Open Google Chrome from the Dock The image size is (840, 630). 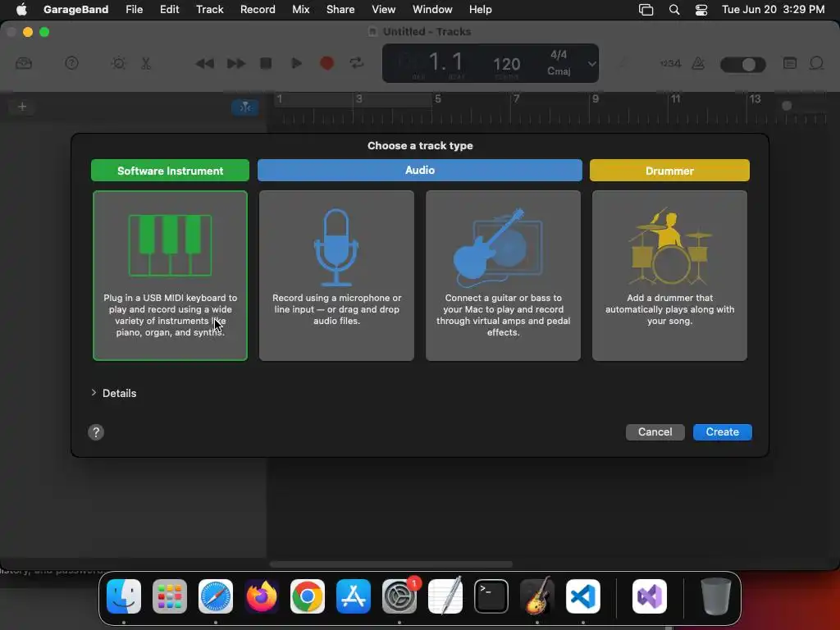tap(308, 596)
